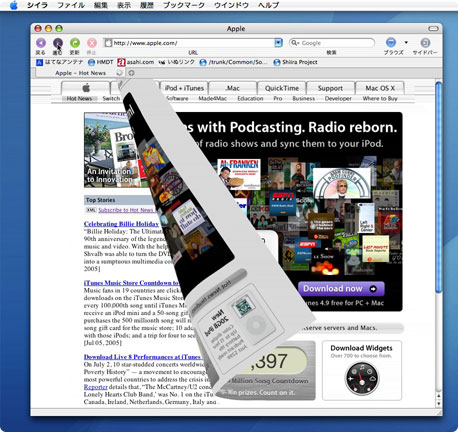
Task: Click the scrollbar down arrow
Action: click(x=439, y=403)
